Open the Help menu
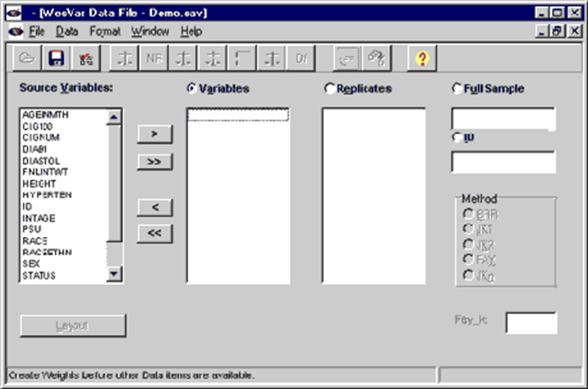This screenshot has height=389, width=588. 191,31
